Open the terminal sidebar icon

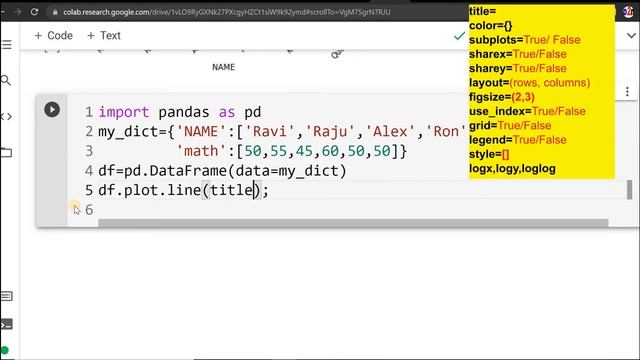click(x=6, y=324)
